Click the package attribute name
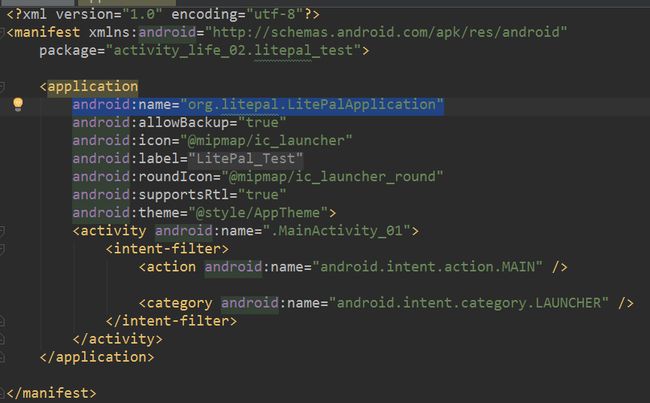This screenshot has width=650, height=403. tap(68, 51)
